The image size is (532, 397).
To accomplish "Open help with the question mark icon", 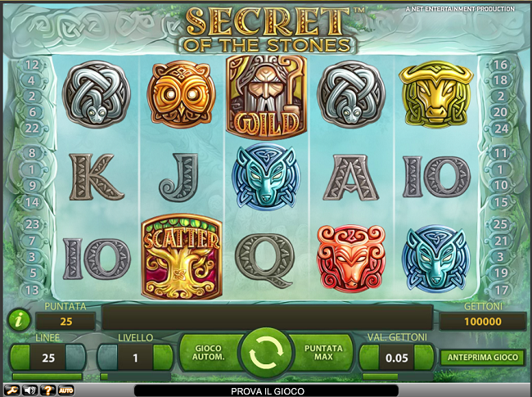I will (x=47, y=390).
